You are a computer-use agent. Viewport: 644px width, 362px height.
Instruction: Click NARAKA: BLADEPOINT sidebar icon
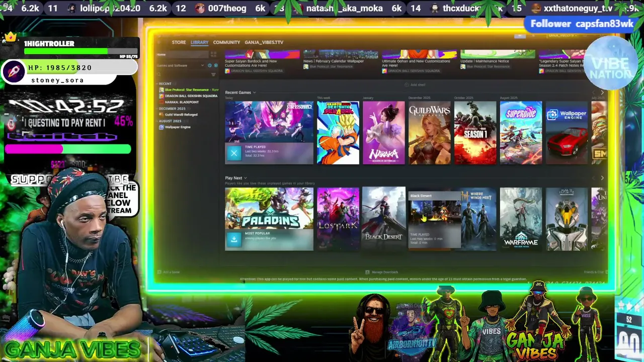[162, 102]
